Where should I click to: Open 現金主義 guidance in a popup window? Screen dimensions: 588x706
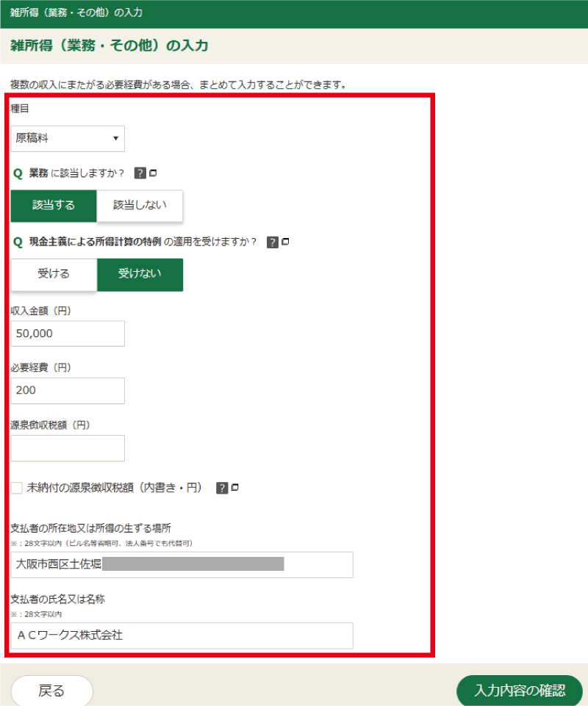coord(284,242)
